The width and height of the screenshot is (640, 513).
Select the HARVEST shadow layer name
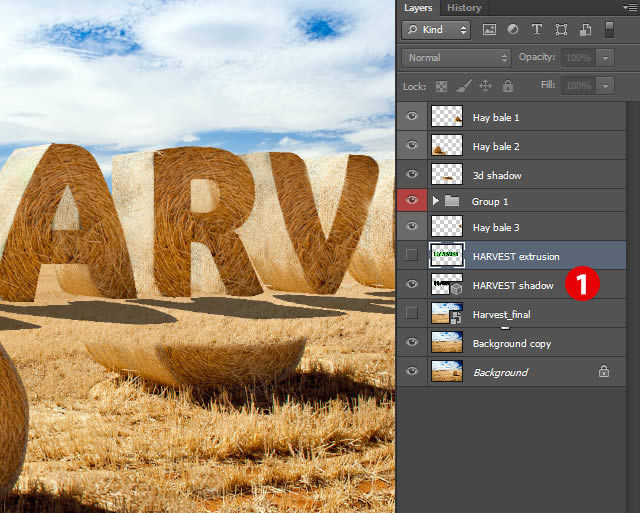[513, 286]
